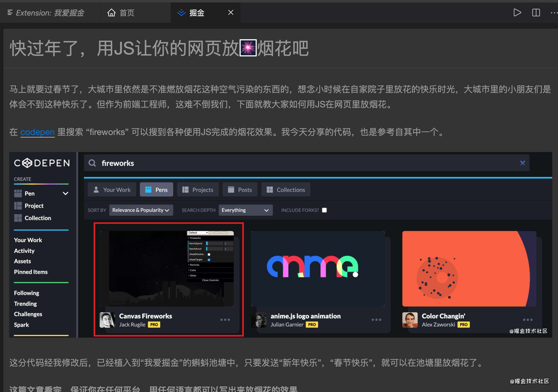Click the Collection icon in sidebar
The height and width of the screenshot is (392, 558).
coord(18,218)
